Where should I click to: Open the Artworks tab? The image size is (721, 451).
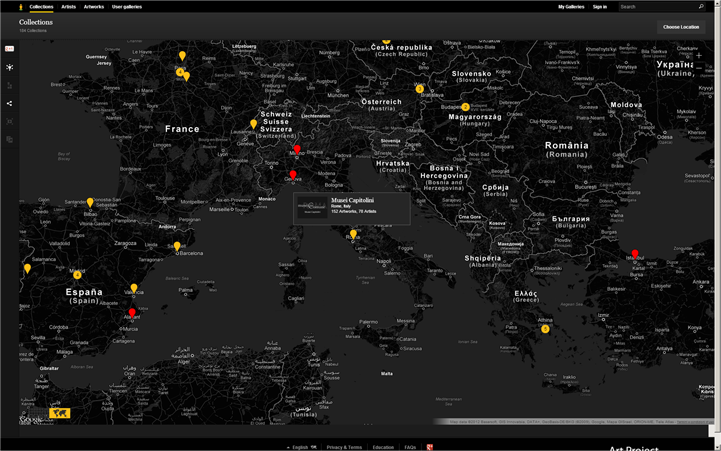94,7
